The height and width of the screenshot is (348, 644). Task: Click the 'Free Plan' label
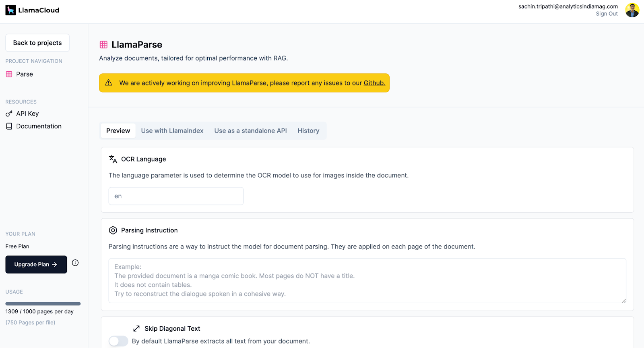coord(17,246)
